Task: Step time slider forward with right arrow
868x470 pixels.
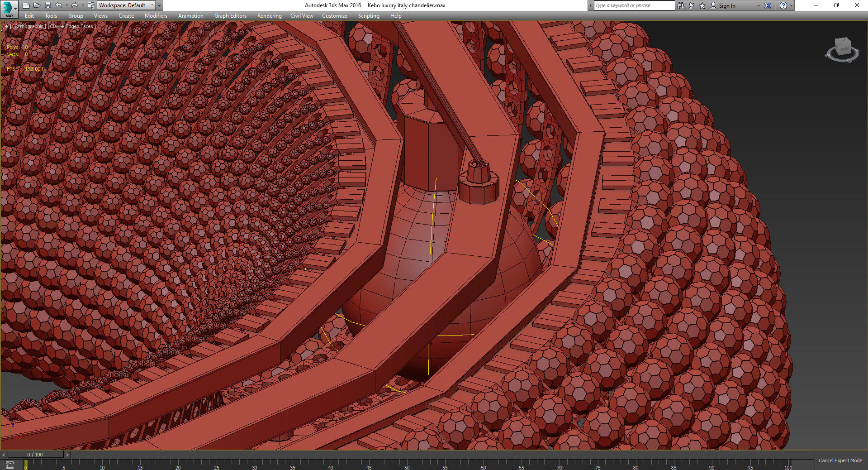Action: click(67, 455)
